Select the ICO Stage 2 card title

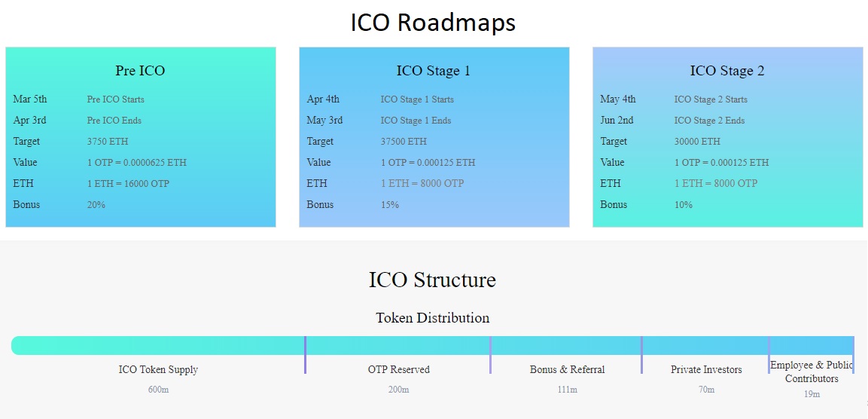coord(726,71)
